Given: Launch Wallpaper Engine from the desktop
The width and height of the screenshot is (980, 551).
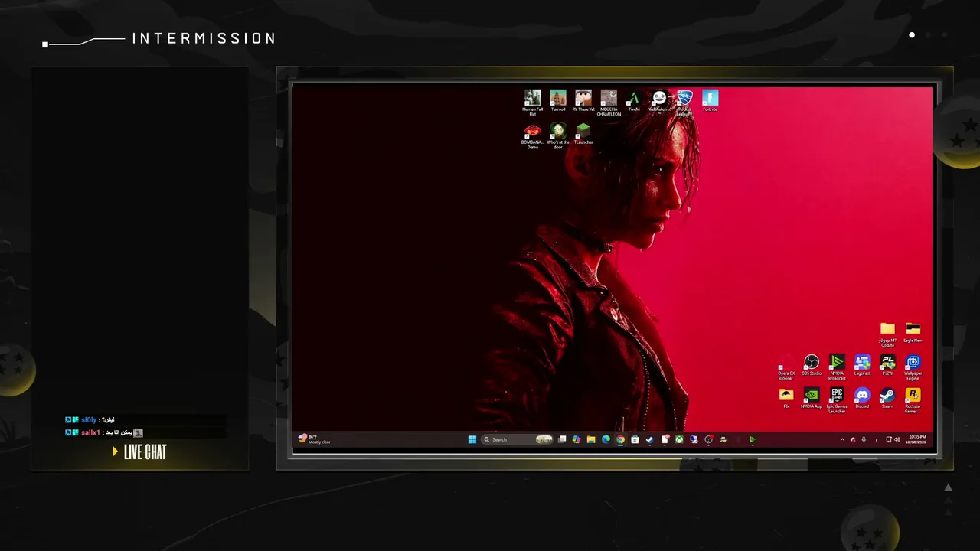Looking at the screenshot, I should coord(913,367).
